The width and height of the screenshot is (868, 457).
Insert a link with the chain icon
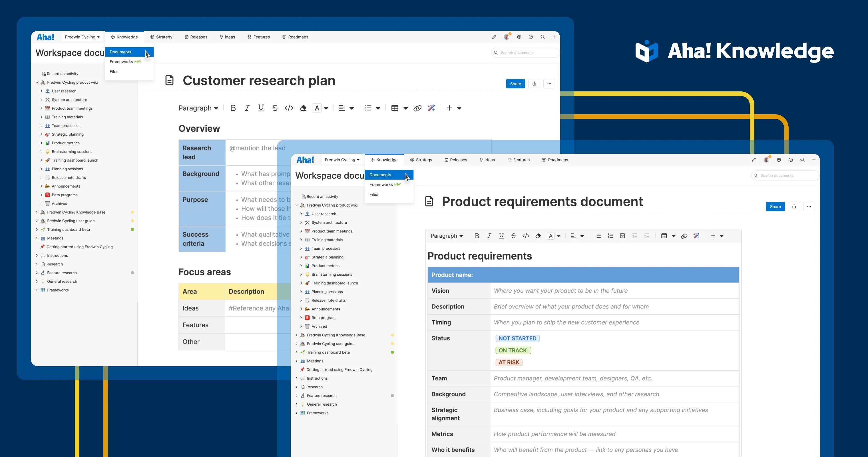pyautogui.click(x=417, y=108)
